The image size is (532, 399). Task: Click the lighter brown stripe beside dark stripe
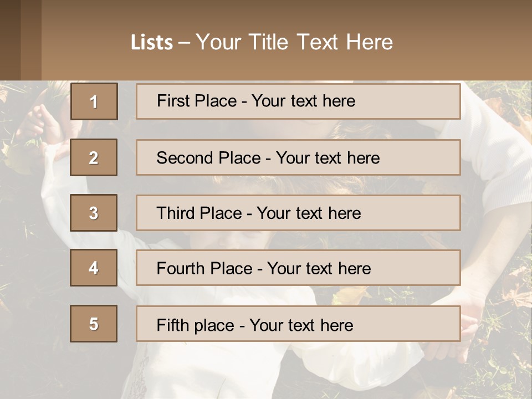coord(31,40)
